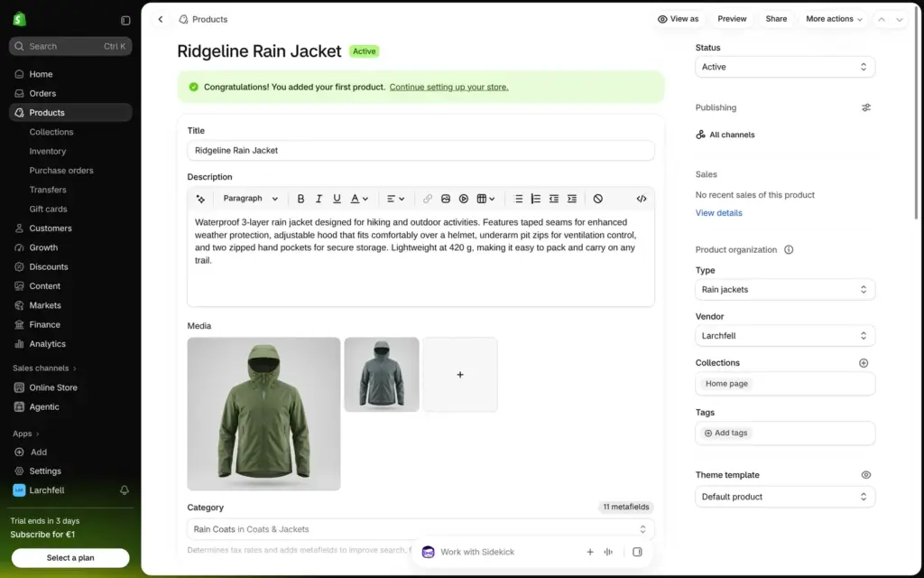The width and height of the screenshot is (924, 578).
Task: Expand the Apps section
Action: tap(26, 433)
